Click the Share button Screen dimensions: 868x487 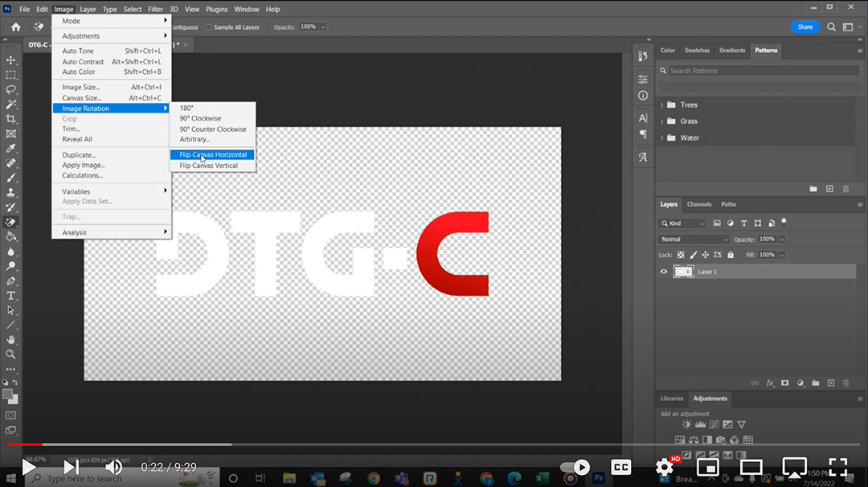(x=805, y=27)
